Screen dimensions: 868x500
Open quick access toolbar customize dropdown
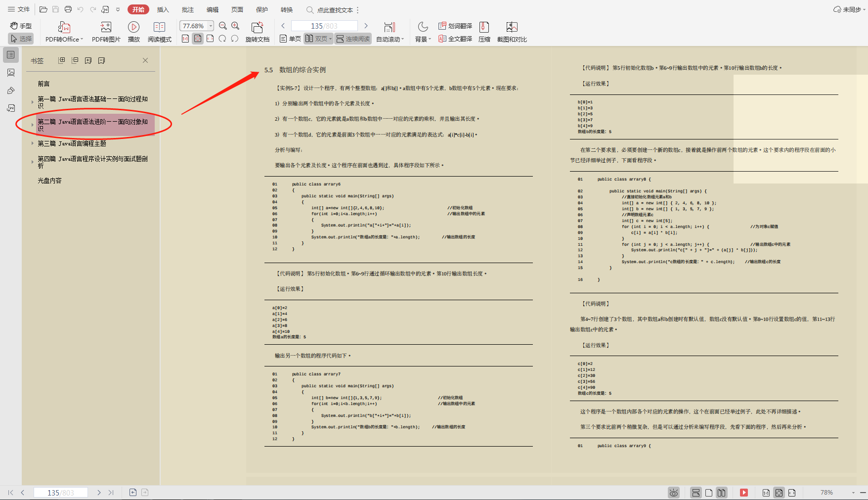point(118,9)
